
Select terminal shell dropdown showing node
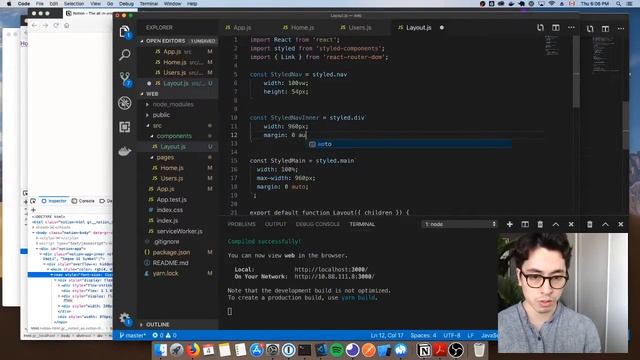[x=459, y=224]
